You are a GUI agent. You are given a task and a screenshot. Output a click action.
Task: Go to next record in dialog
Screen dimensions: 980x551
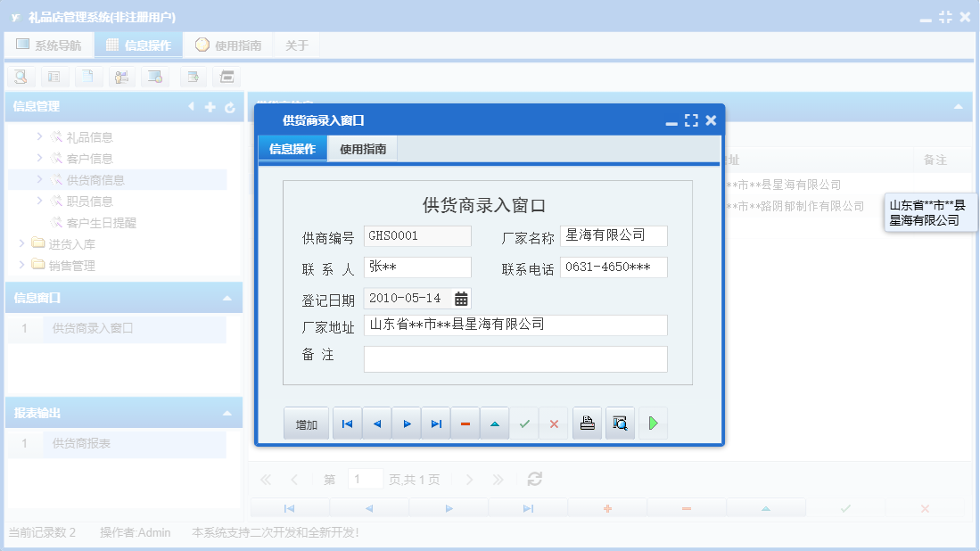click(x=407, y=424)
